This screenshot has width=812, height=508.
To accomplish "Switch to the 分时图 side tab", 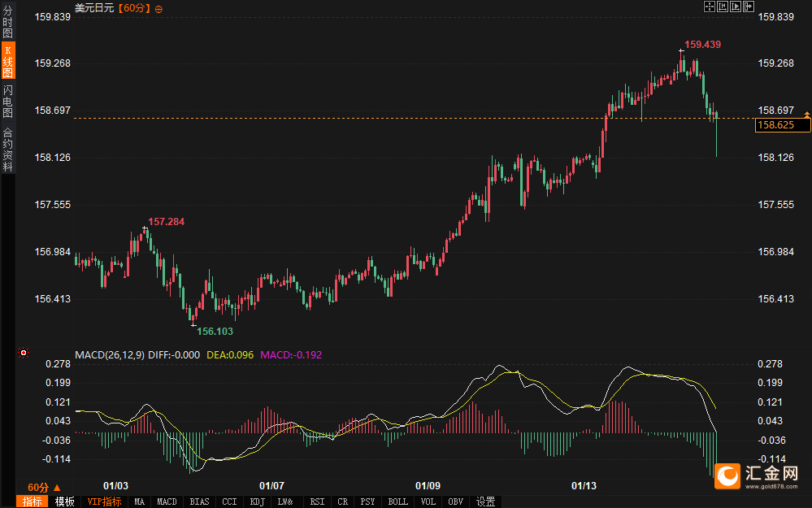I will [8, 22].
